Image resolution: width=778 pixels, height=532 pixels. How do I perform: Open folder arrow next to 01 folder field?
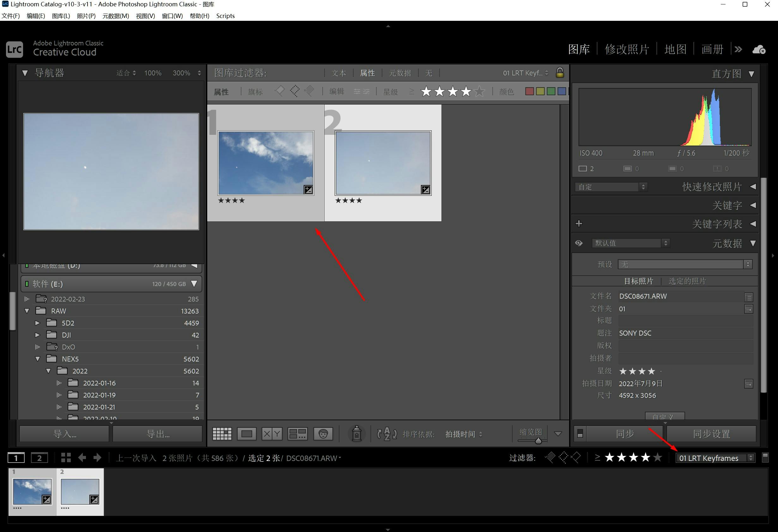point(749,309)
